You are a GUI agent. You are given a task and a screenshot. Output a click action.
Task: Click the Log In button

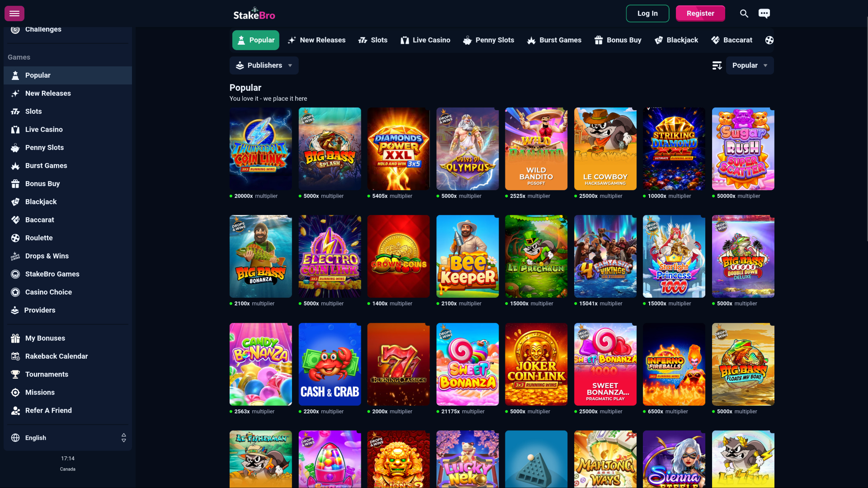coord(647,14)
